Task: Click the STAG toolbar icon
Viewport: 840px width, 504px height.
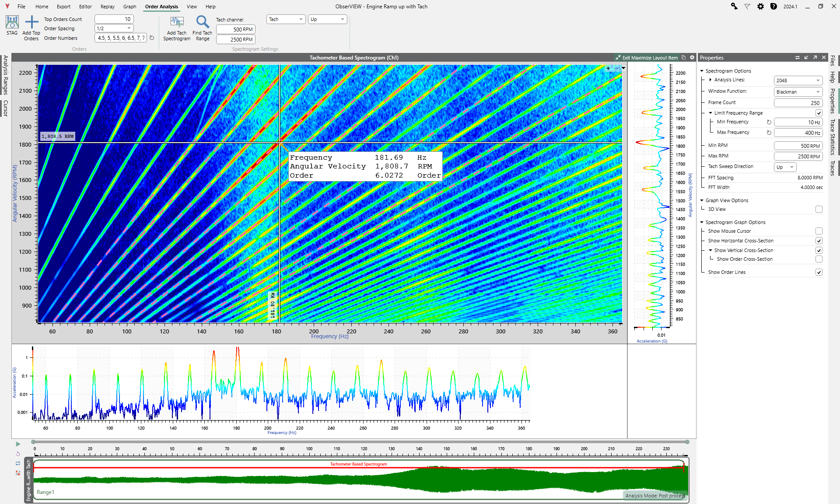Action: tap(12, 22)
